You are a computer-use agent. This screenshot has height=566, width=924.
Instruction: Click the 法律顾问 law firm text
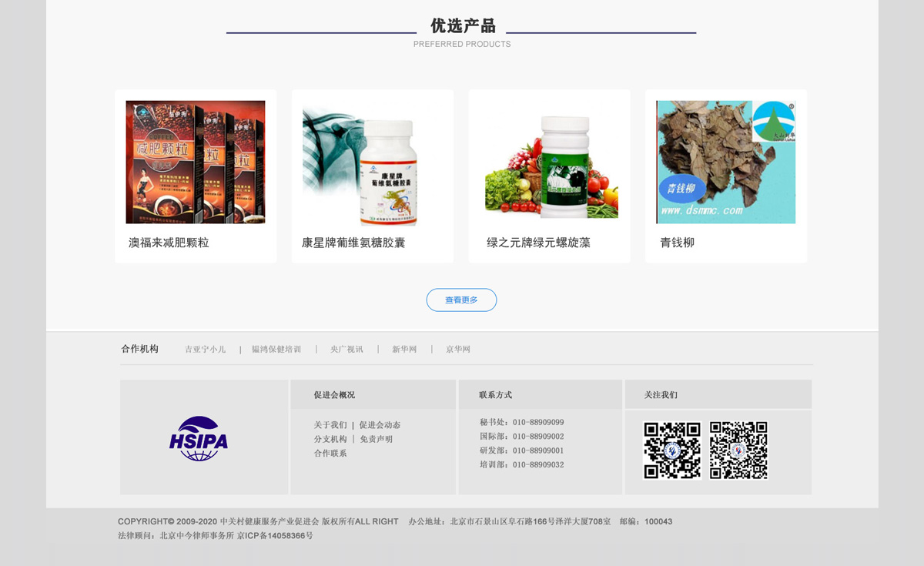point(176,536)
